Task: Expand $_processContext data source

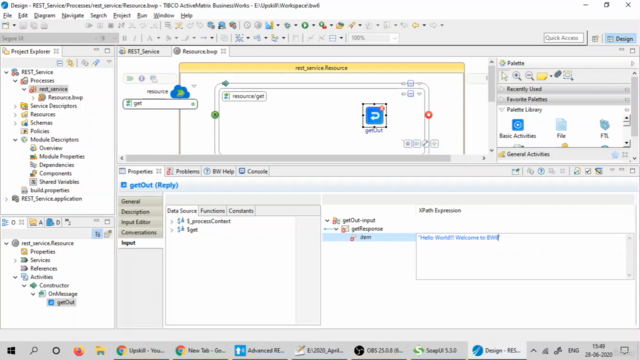Action: pyautogui.click(x=171, y=221)
